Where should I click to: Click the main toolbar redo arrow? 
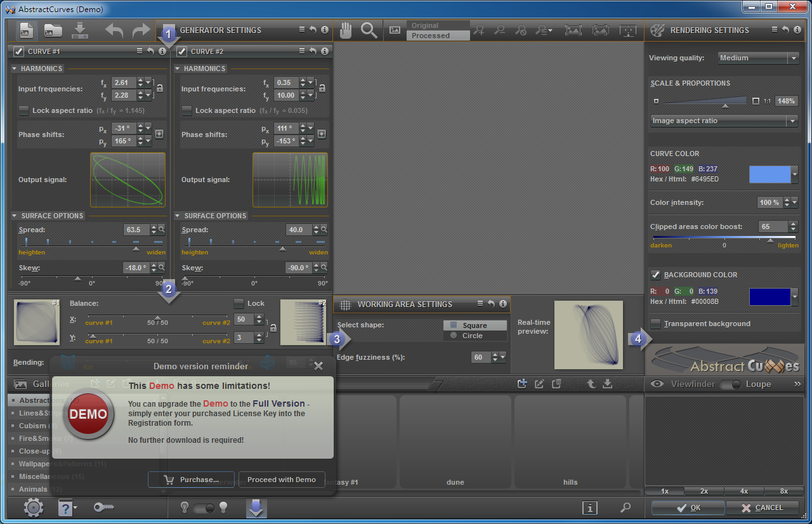[141, 30]
